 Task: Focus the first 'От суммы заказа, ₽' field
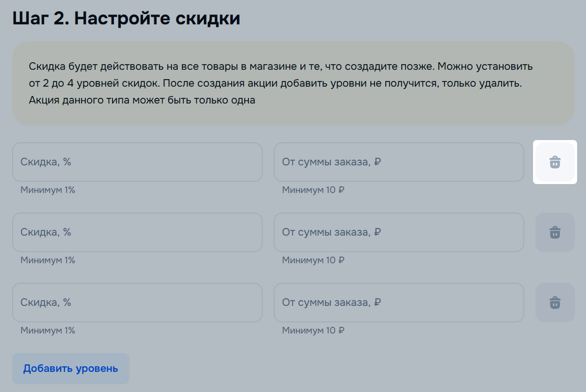coord(398,162)
